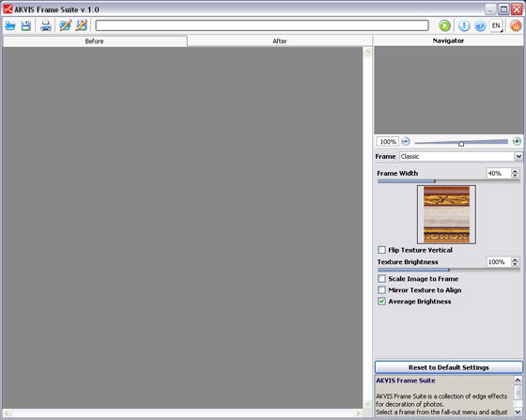Screen dimensions: 526x420
Task: Uncheck the Average Brightness checkbox
Action: tap(381, 302)
